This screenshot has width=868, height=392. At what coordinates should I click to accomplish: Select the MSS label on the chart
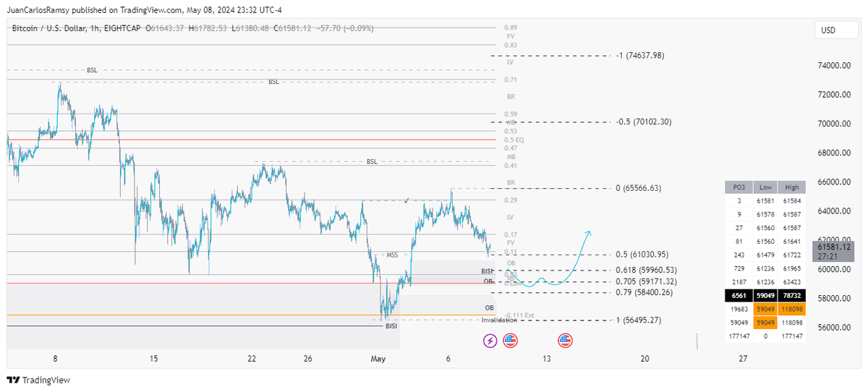tap(392, 255)
